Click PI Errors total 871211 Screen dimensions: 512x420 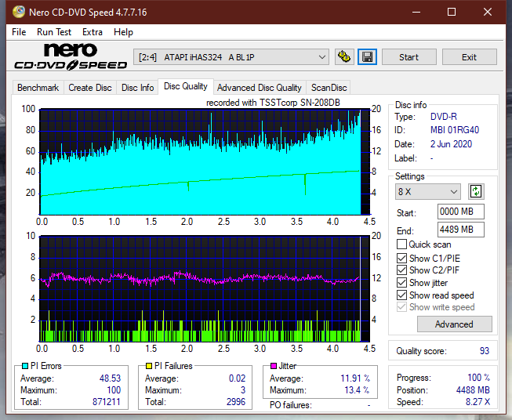click(x=107, y=402)
